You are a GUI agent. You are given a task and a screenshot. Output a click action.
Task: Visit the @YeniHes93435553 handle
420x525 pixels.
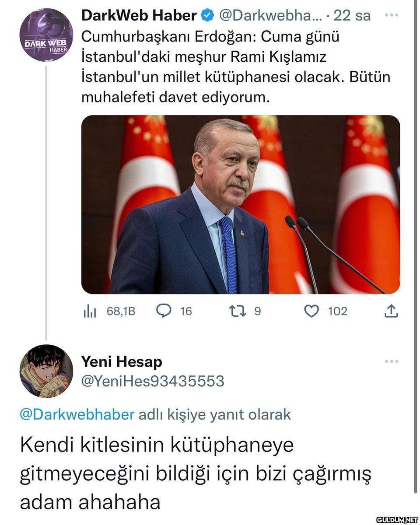click(x=153, y=381)
